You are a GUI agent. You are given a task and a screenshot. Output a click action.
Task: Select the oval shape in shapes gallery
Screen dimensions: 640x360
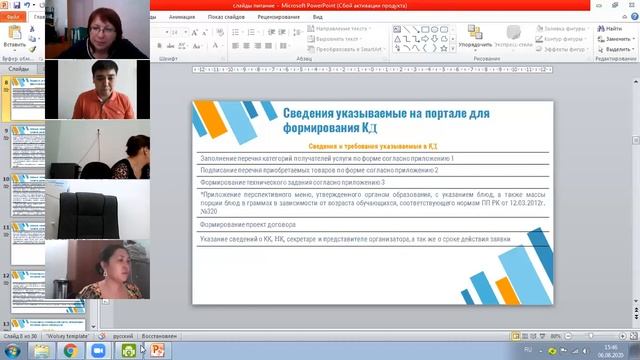[x=434, y=29]
